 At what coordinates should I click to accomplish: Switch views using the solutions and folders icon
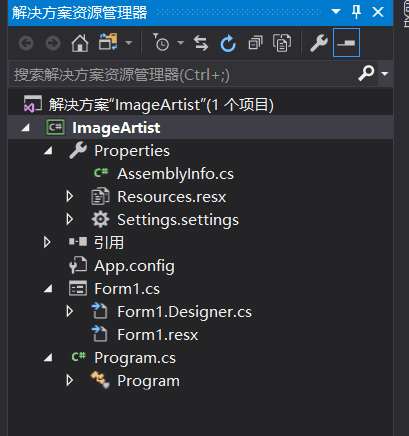(108, 42)
